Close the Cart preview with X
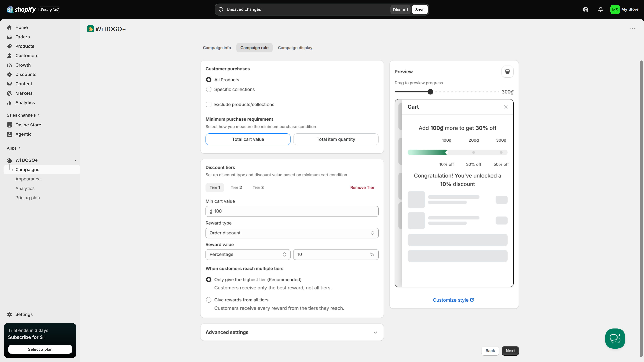 pyautogui.click(x=506, y=107)
